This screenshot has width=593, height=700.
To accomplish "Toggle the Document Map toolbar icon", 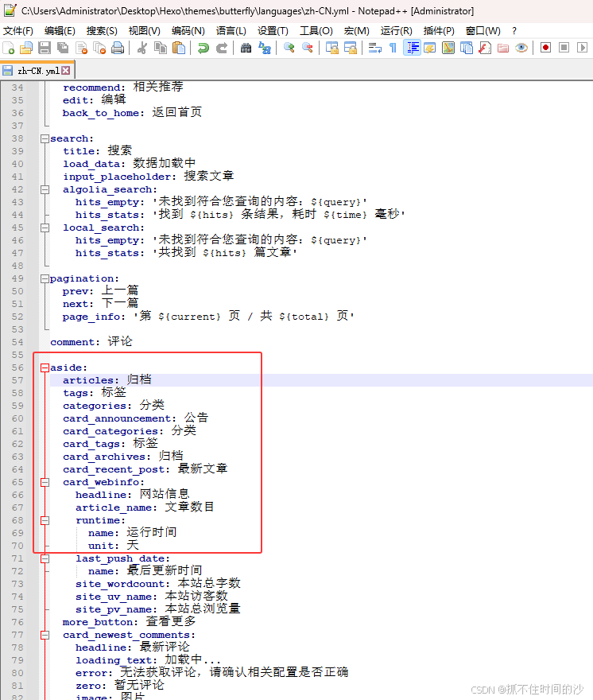I will pyautogui.click(x=448, y=48).
